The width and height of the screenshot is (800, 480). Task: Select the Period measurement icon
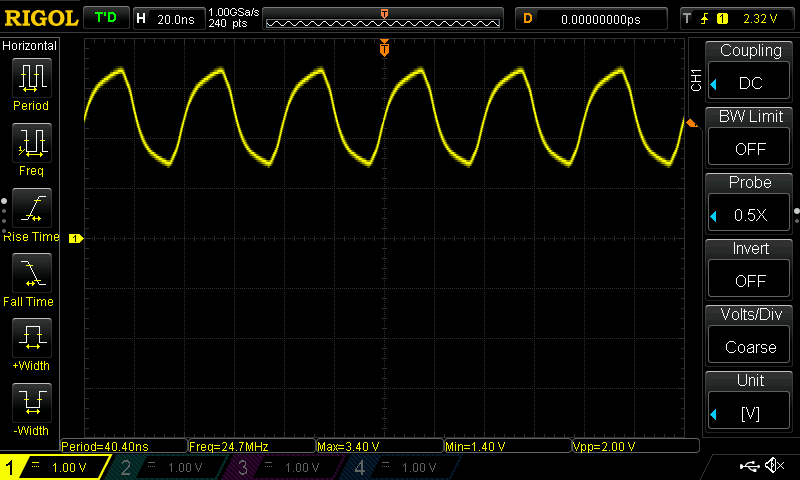coord(30,78)
